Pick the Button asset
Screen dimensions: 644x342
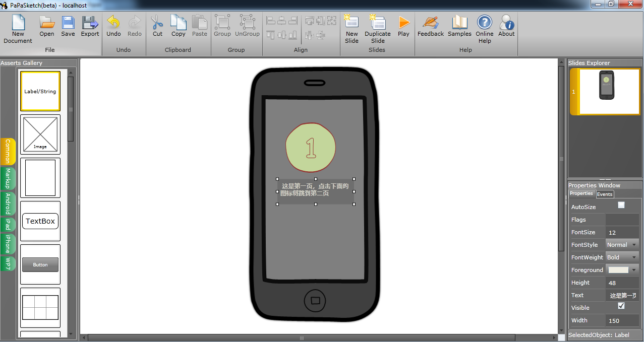pos(40,264)
